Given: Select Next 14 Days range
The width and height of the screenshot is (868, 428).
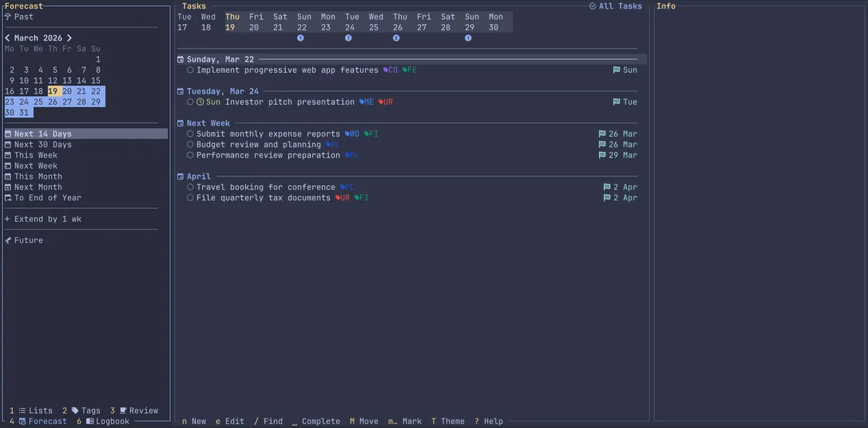Looking at the screenshot, I should tap(86, 134).
